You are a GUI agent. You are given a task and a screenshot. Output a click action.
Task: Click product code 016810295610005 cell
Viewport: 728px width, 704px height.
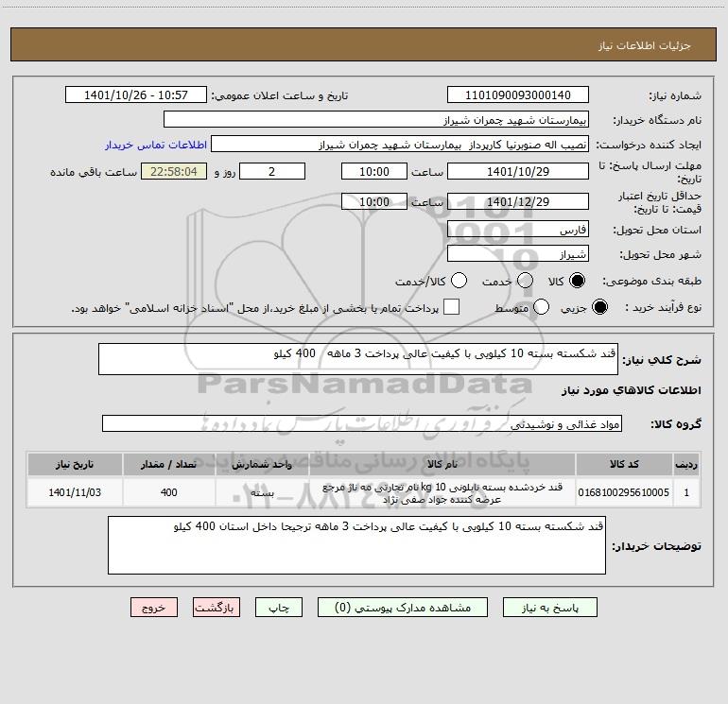[624, 492]
